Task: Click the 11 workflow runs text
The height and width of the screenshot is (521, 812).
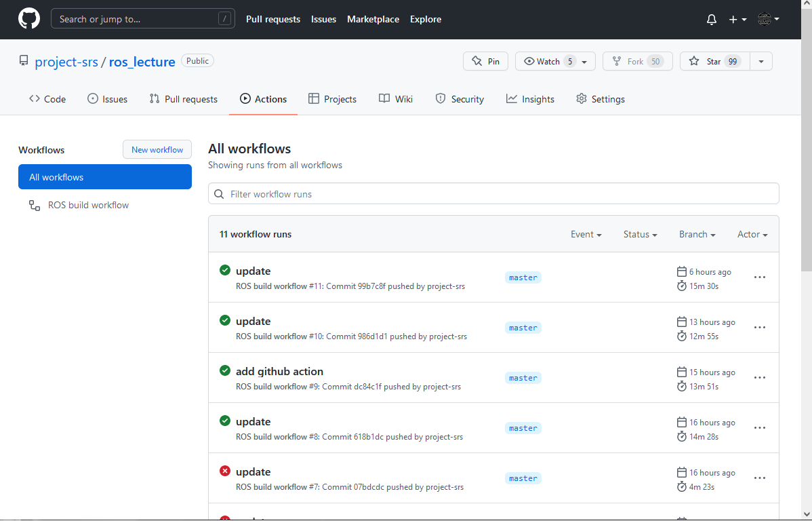Action: point(256,234)
